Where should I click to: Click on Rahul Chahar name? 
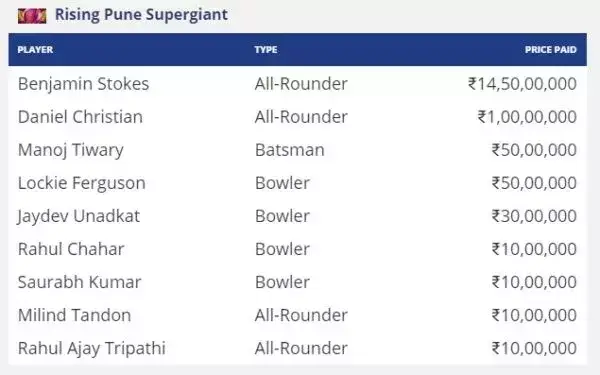click(x=71, y=249)
